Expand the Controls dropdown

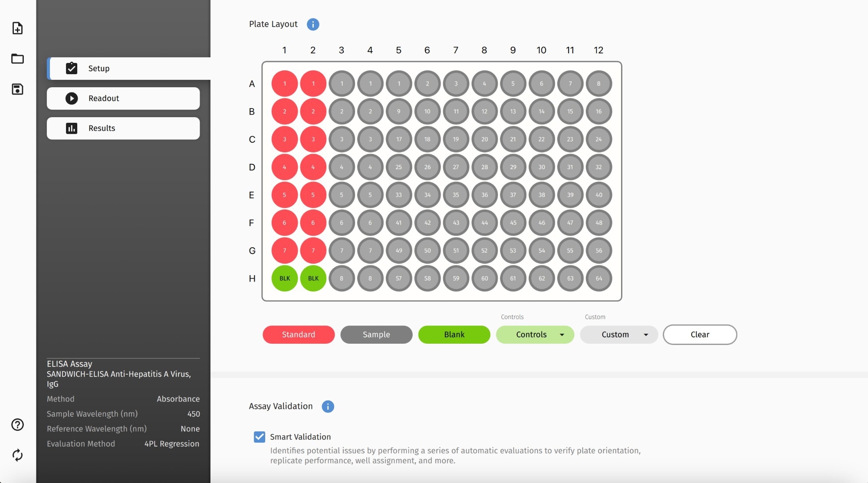562,335
